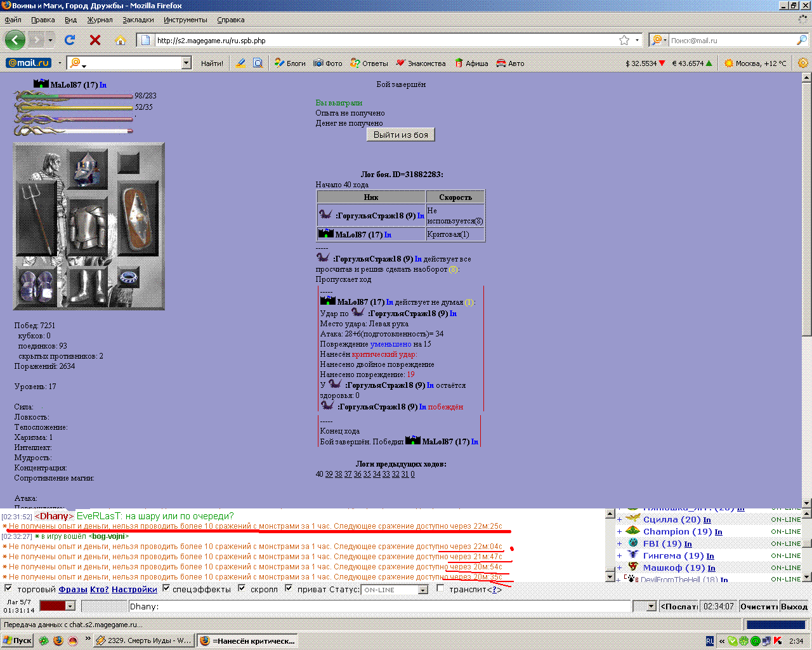Click the Выйти из боя button
The width and height of the screenshot is (812, 650).
401,135
